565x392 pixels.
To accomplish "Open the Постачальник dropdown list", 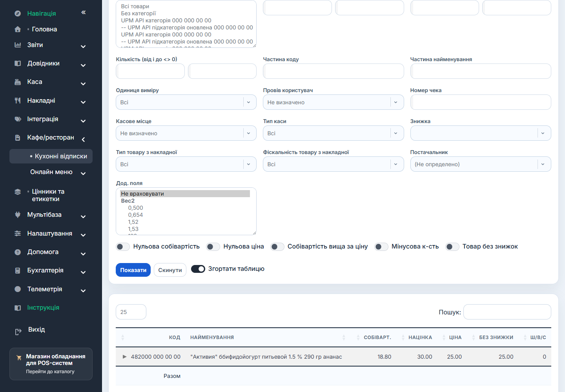I will pos(481,164).
